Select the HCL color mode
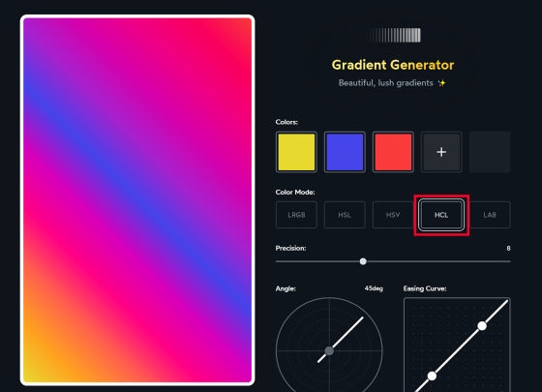 pyautogui.click(x=441, y=215)
